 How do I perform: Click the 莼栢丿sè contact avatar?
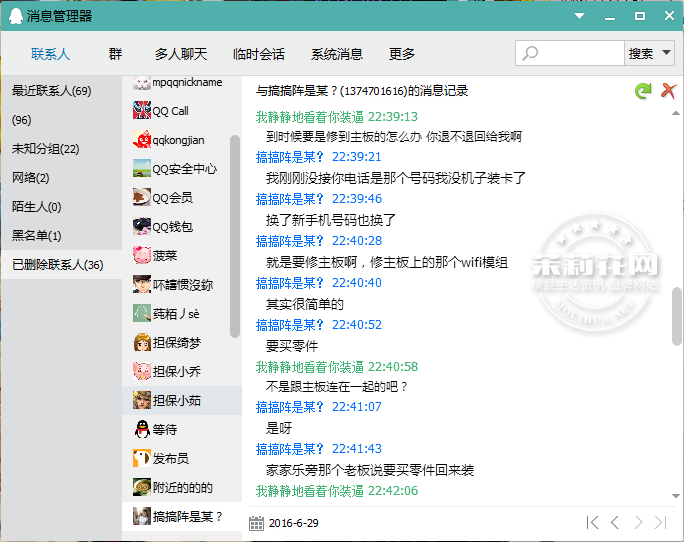pos(142,313)
